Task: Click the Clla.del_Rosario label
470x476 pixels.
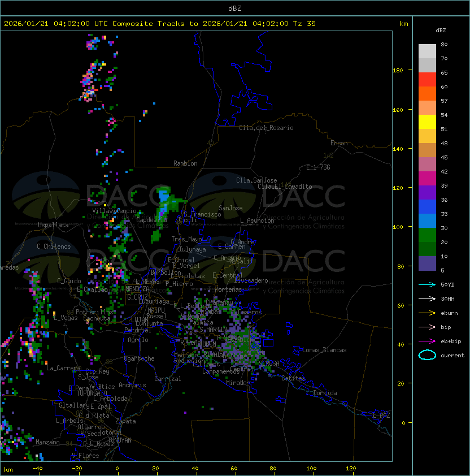Action: point(266,128)
